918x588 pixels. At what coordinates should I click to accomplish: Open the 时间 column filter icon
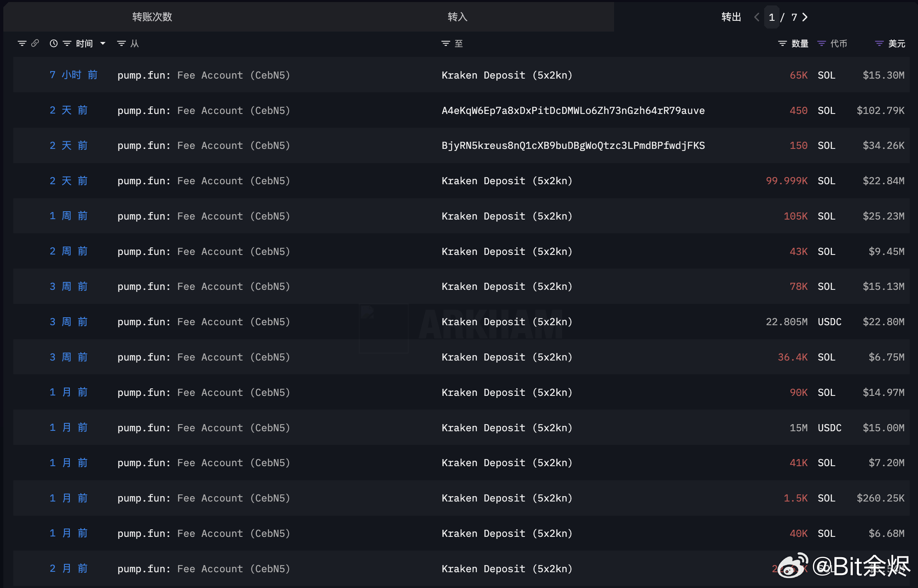tap(67, 43)
